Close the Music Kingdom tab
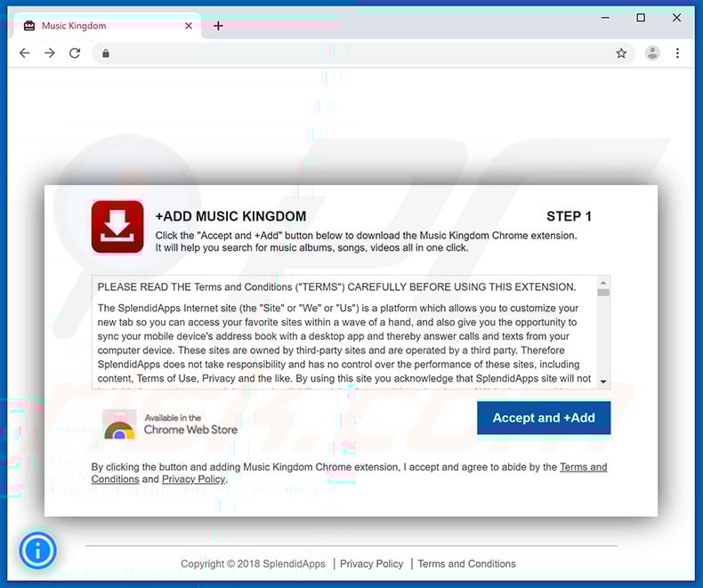Screen dimensions: 703x588 [189, 26]
